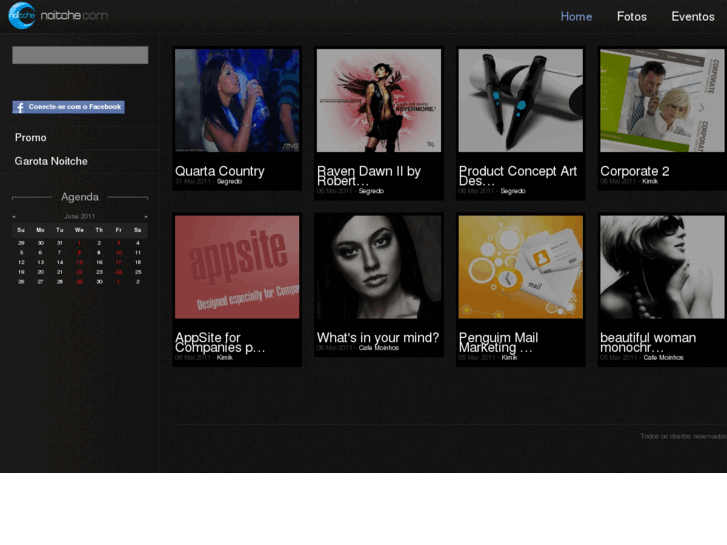Click the Product Concept Art Des title
The width and height of the screenshot is (727, 545).
[x=518, y=176]
